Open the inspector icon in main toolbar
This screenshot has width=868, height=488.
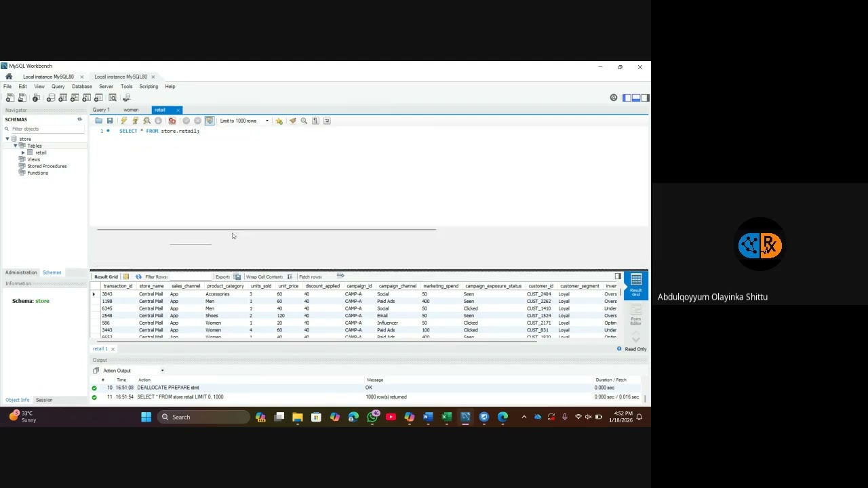point(36,98)
